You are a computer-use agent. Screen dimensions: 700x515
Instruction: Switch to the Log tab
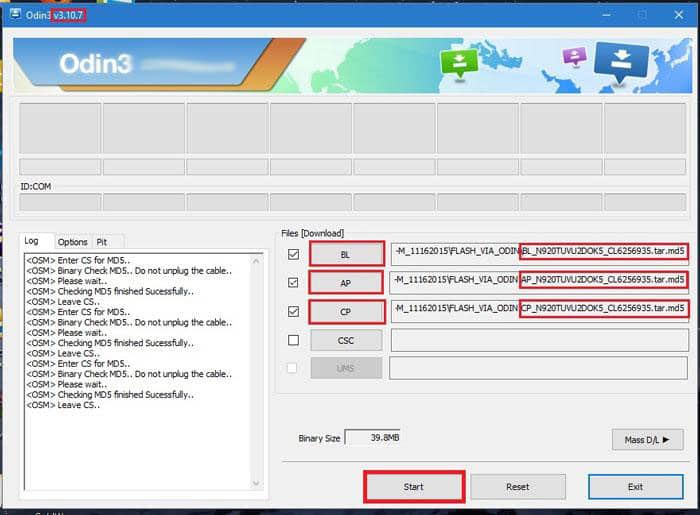click(31, 241)
